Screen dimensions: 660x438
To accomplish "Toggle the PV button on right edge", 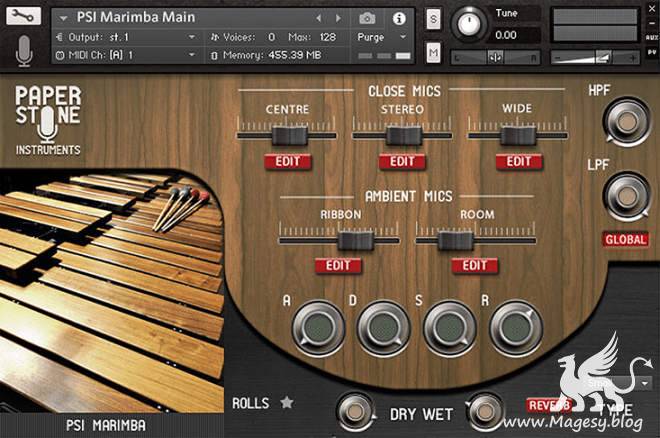I will point(652,53).
